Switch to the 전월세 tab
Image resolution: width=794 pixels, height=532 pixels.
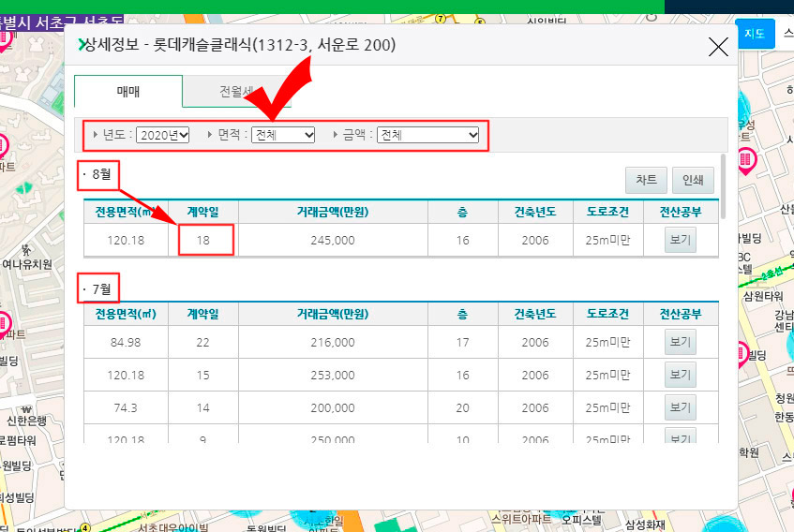coord(236,91)
